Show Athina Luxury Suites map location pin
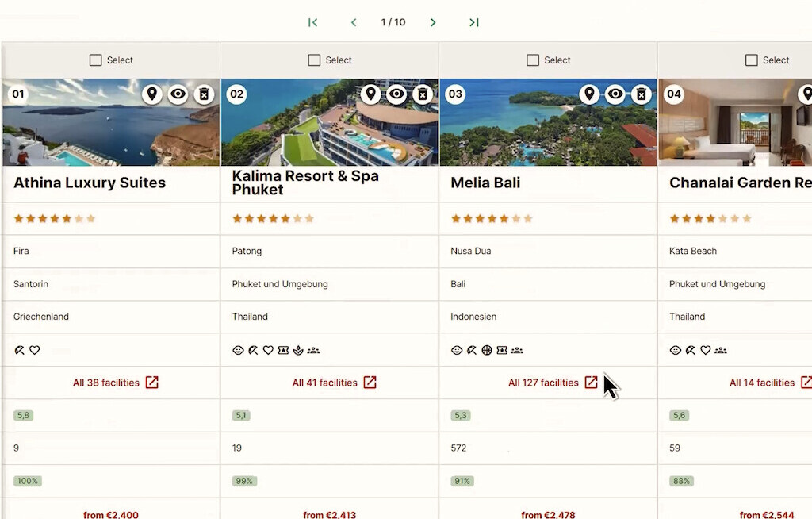Image resolution: width=812 pixels, height=519 pixels. [x=151, y=94]
